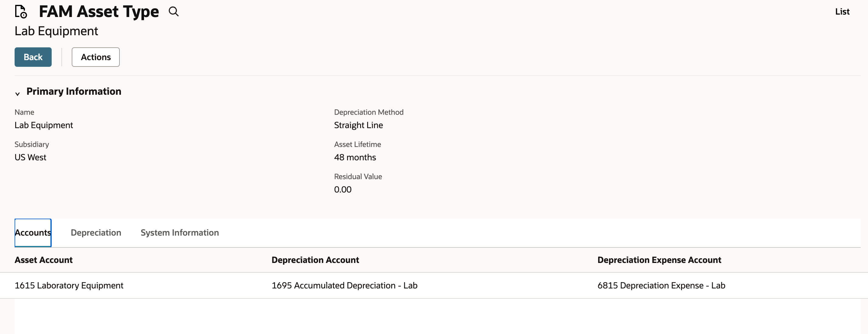Open the List link
The height and width of the screenshot is (334, 868).
click(x=842, y=12)
